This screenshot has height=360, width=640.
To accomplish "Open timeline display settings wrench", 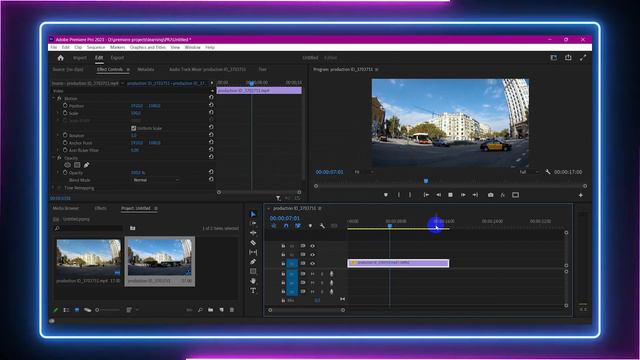I will tap(322, 226).
